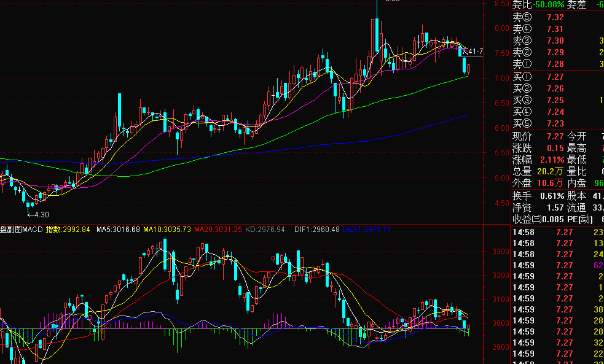Select the 买⑤ price 7.23
604x364 pixels.
[555, 123]
